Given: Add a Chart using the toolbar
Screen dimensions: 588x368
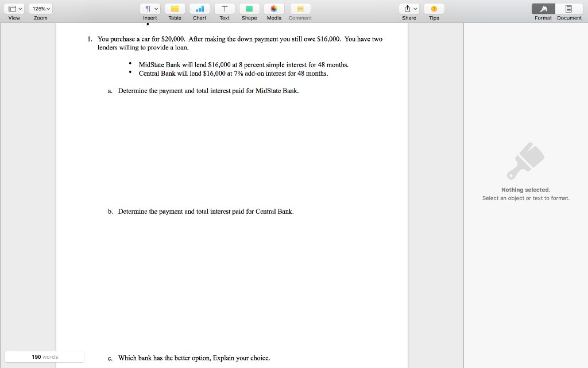Looking at the screenshot, I should click(199, 9).
